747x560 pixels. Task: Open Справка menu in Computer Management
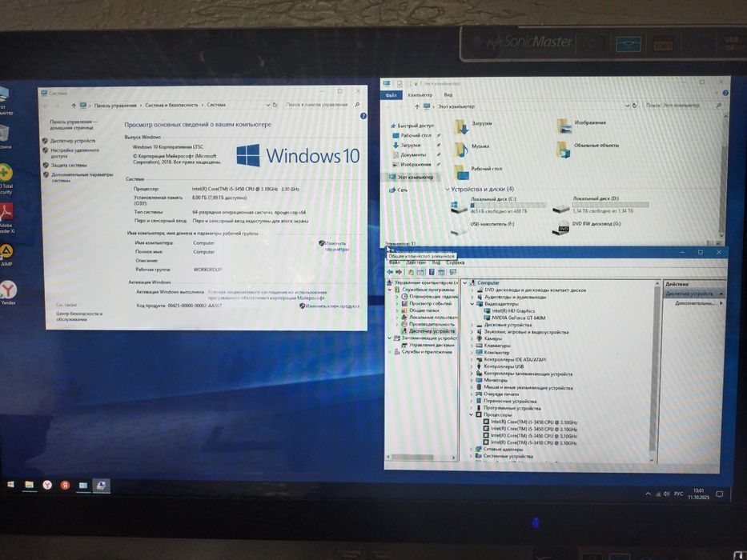(456, 262)
